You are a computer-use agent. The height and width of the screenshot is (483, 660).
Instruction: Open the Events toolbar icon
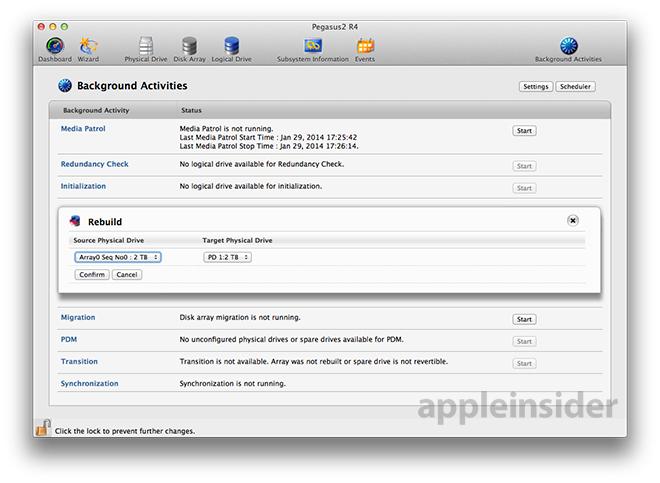(x=365, y=50)
